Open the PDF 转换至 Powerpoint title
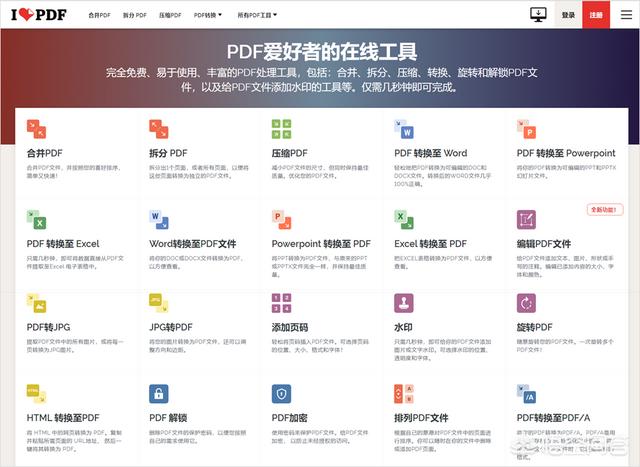This screenshot has height=467, width=640. (566, 153)
